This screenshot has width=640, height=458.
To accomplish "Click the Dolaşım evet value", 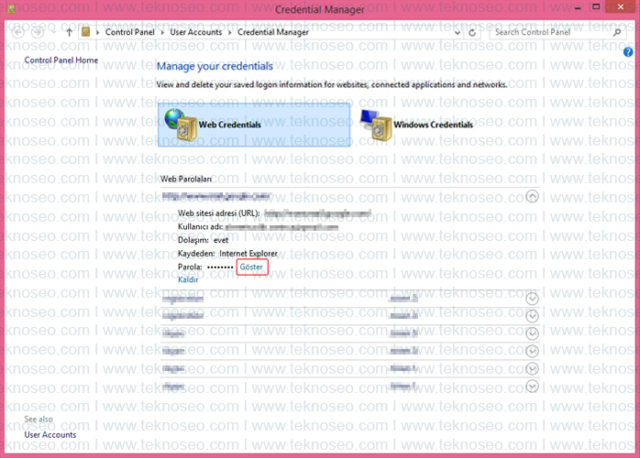I will 221,240.
